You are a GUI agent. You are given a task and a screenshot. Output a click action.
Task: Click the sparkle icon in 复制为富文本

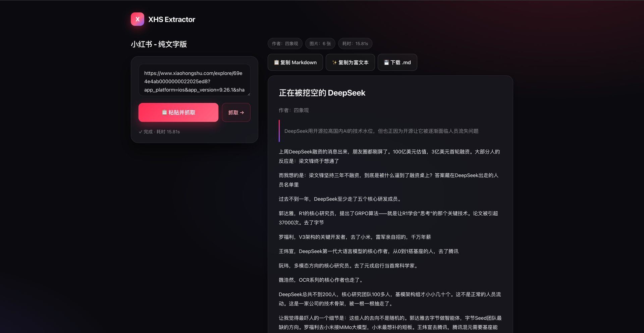[334, 62]
